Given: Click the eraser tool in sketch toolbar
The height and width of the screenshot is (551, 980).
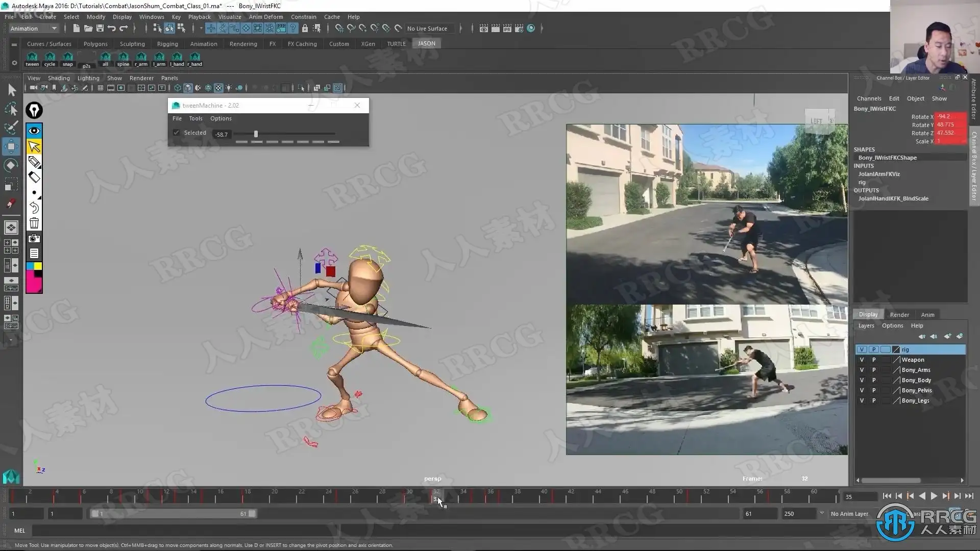Looking at the screenshot, I should pos(34,177).
